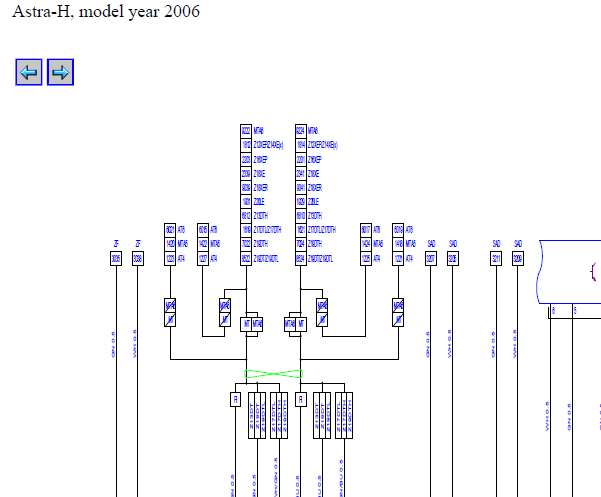
Task: Open reference 3211 under SAD label
Action: click(x=496, y=259)
